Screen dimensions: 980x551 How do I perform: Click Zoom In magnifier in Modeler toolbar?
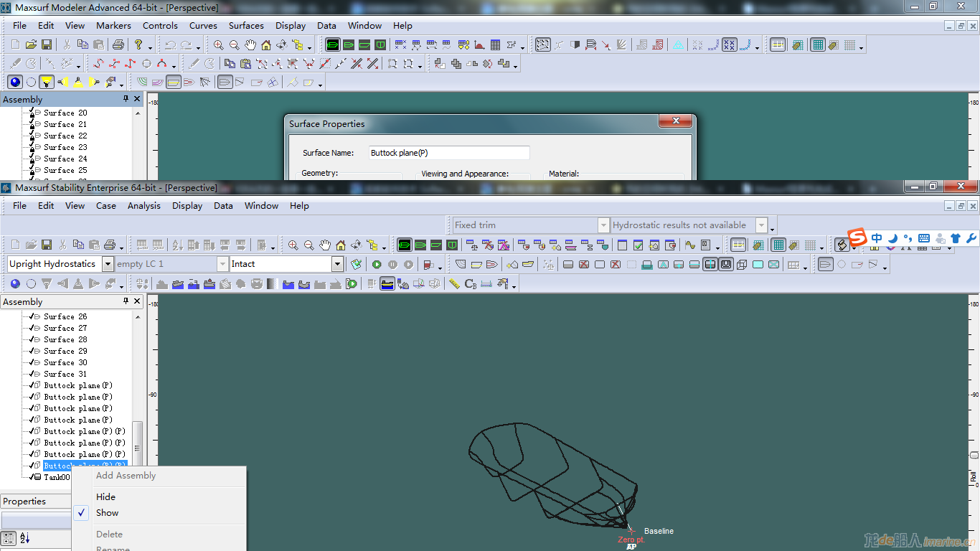(x=219, y=44)
